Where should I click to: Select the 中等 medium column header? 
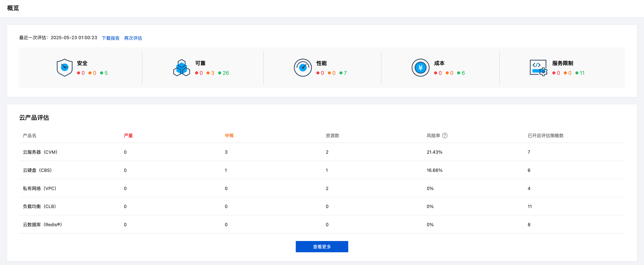pyautogui.click(x=229, y=135)
